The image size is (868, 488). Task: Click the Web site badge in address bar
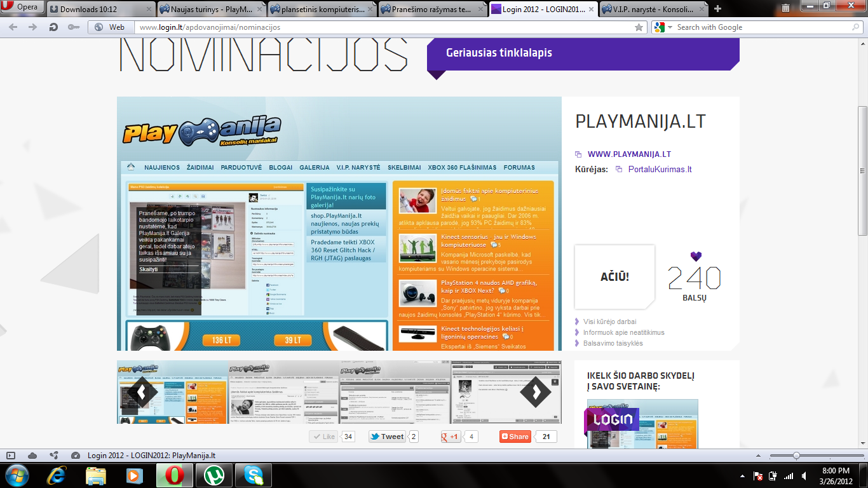[111, 27]
